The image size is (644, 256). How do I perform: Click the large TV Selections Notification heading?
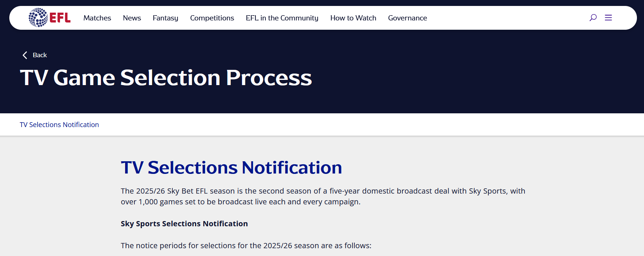(x=231, y=168)
